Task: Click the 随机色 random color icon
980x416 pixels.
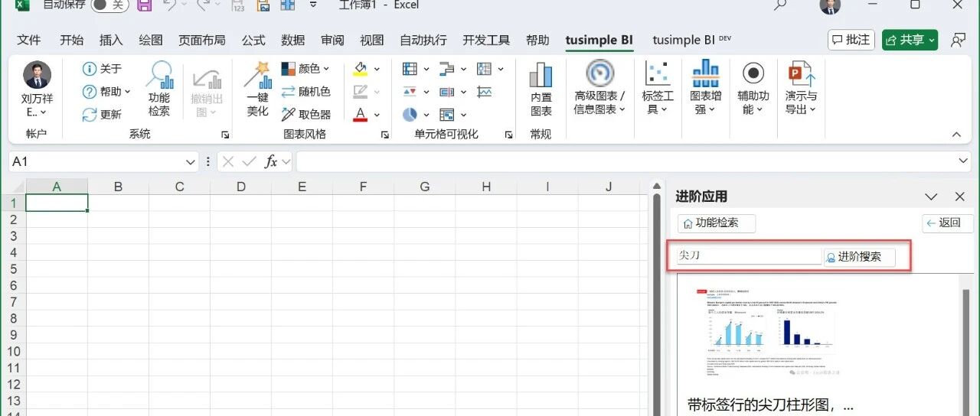Action: (289, 92)
